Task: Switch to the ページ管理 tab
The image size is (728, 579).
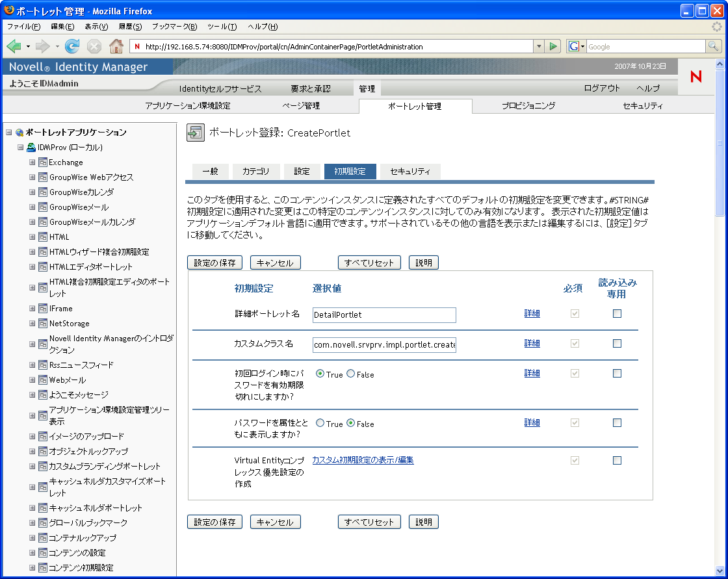Action: 302,106
